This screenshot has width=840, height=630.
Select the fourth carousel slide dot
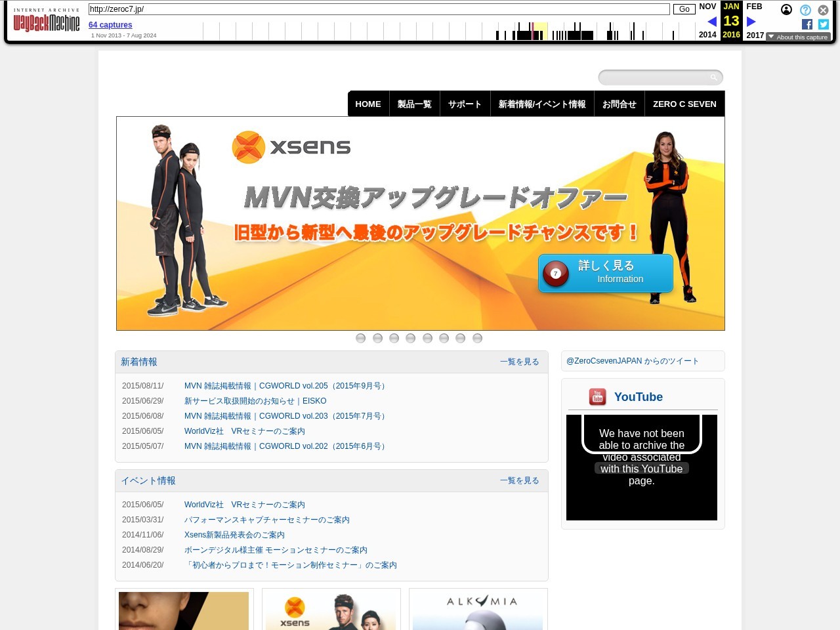point(411,338)
